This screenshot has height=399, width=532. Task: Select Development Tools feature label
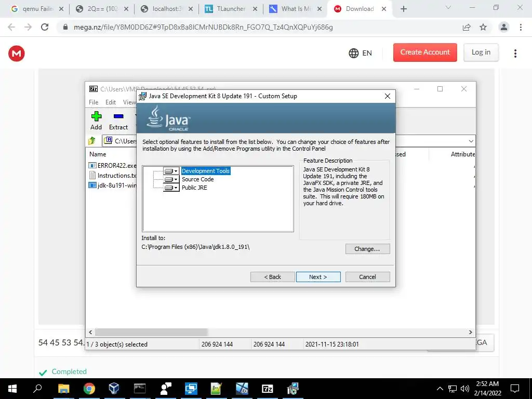[206, 171]
